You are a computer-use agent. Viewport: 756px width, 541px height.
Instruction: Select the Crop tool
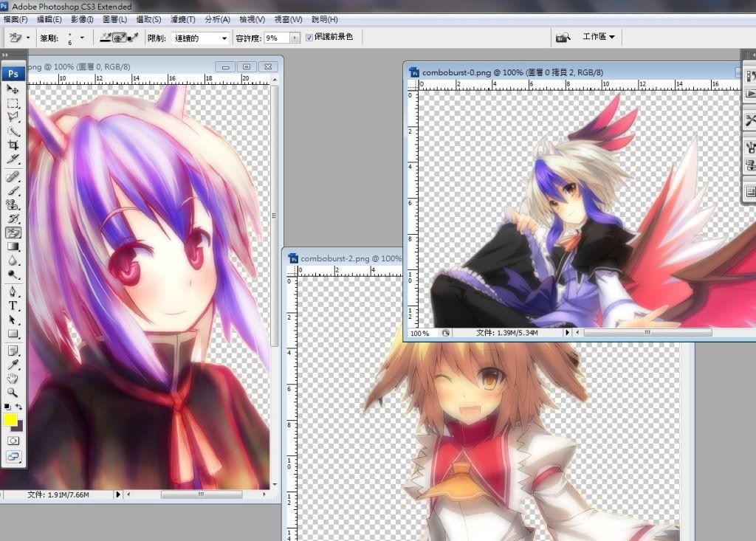point(13,145)
